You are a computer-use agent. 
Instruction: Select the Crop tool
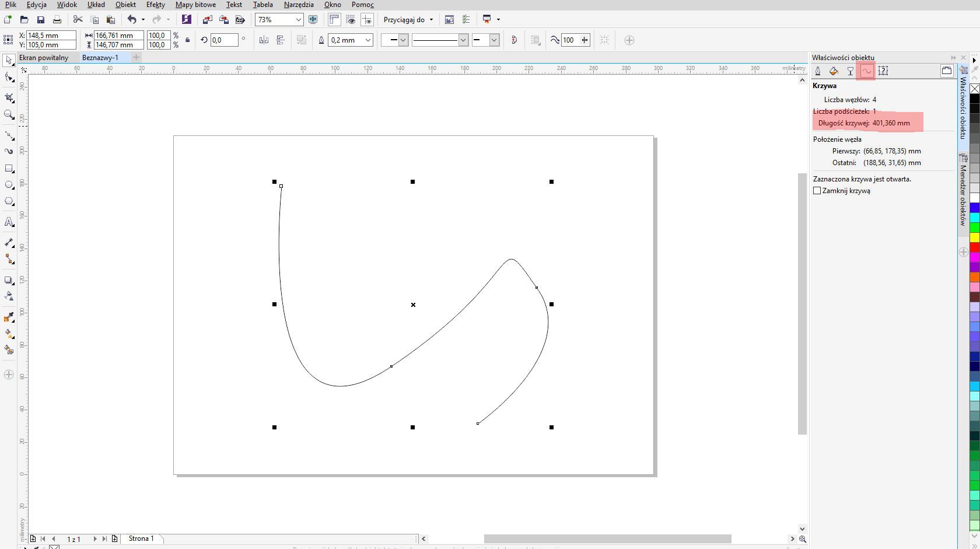pos(9,97)
